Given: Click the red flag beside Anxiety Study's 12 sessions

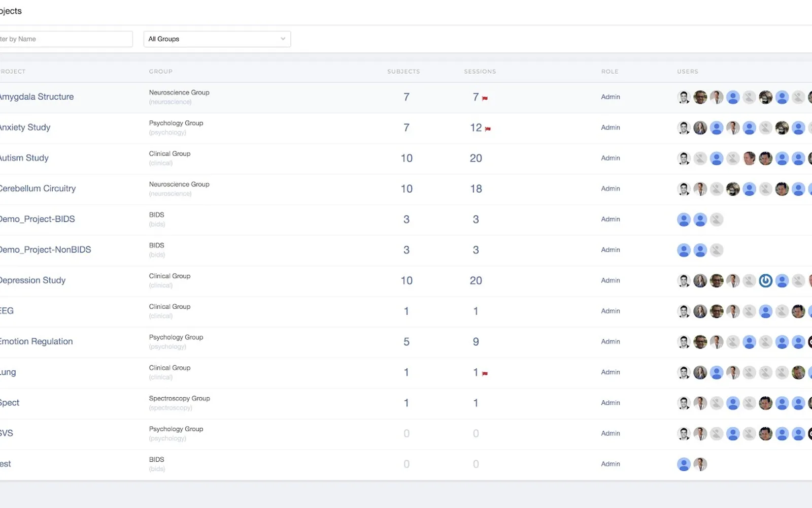Looking at the screenshot, I should (488, 129).
